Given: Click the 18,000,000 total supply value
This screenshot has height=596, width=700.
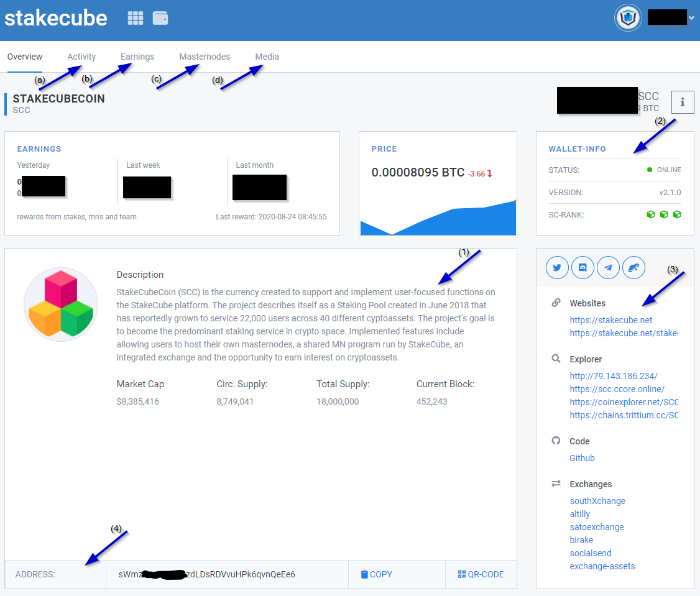Looking at the screenshot, I should [338, 401].
